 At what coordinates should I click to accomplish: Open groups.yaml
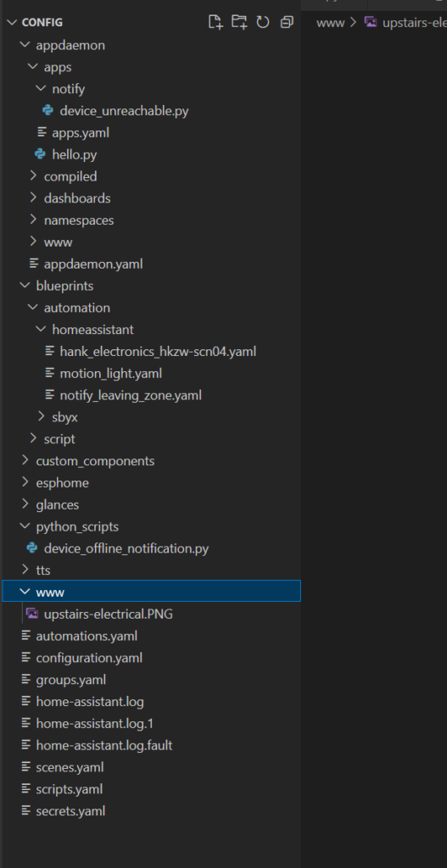pyautogui.click(x=71, y=680)
